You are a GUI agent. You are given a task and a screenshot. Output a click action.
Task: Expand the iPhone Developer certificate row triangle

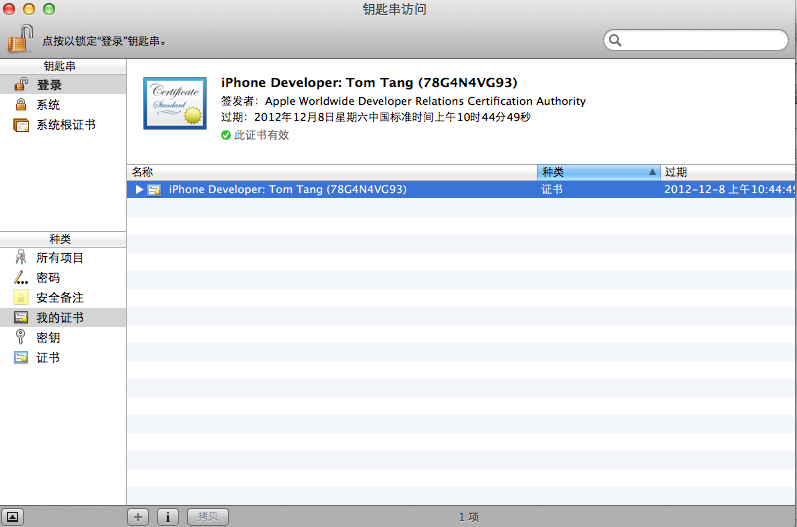[x=139, y=190]
